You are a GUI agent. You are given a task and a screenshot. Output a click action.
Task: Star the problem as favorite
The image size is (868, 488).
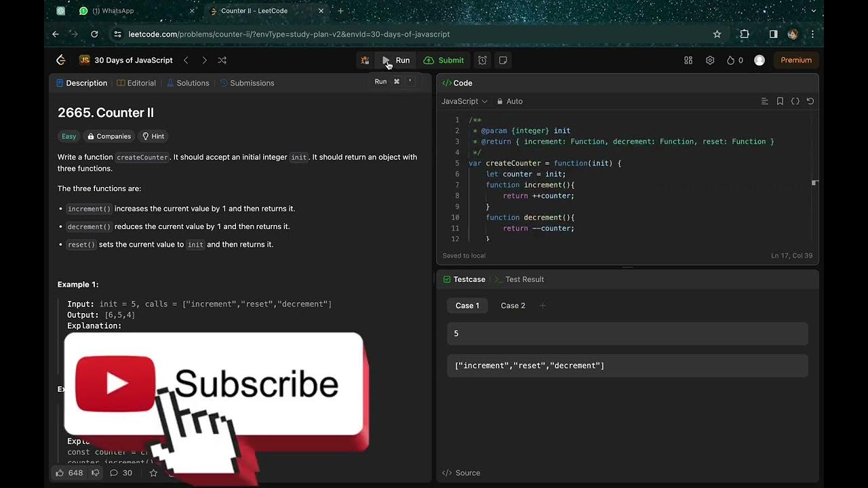coord(153,473)
